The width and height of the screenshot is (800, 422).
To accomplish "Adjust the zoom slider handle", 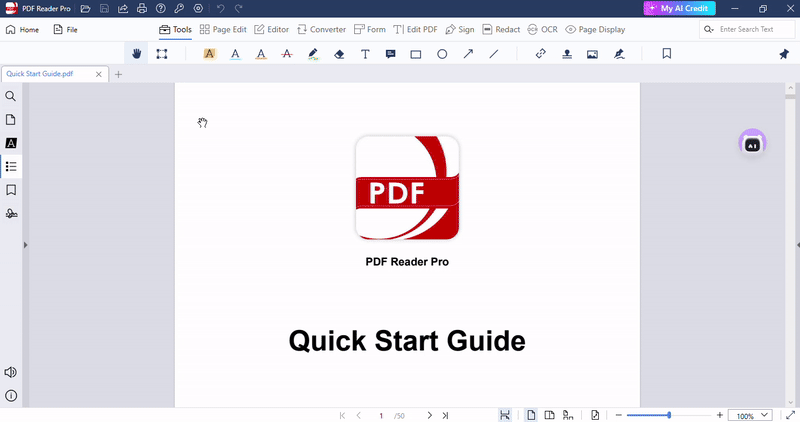I will pos(669,415).
